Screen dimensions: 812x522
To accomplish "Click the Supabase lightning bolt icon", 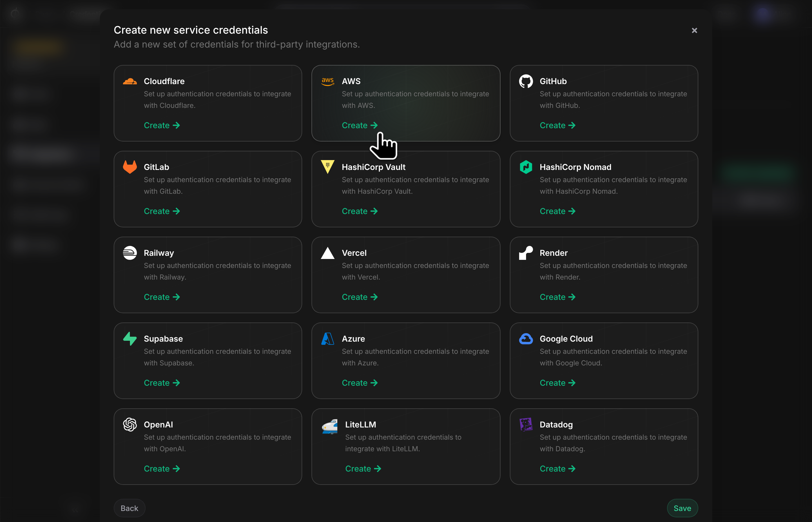I will (130, 339).
